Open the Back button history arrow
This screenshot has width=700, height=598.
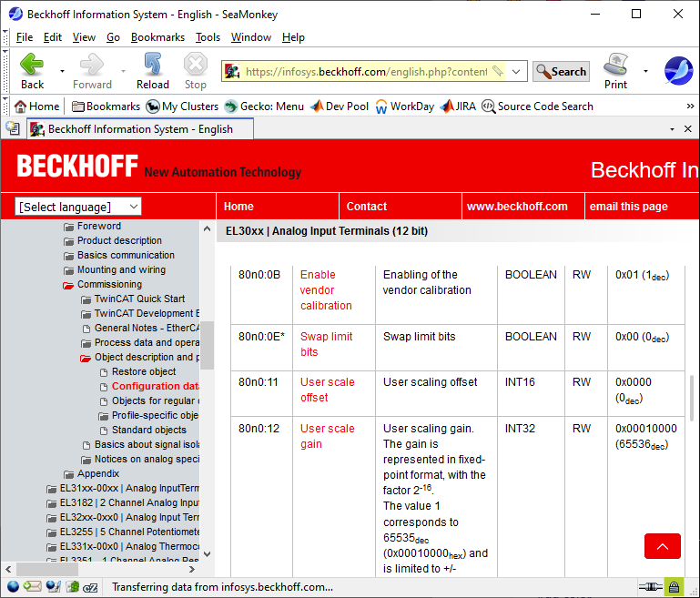tap(62, 71)
